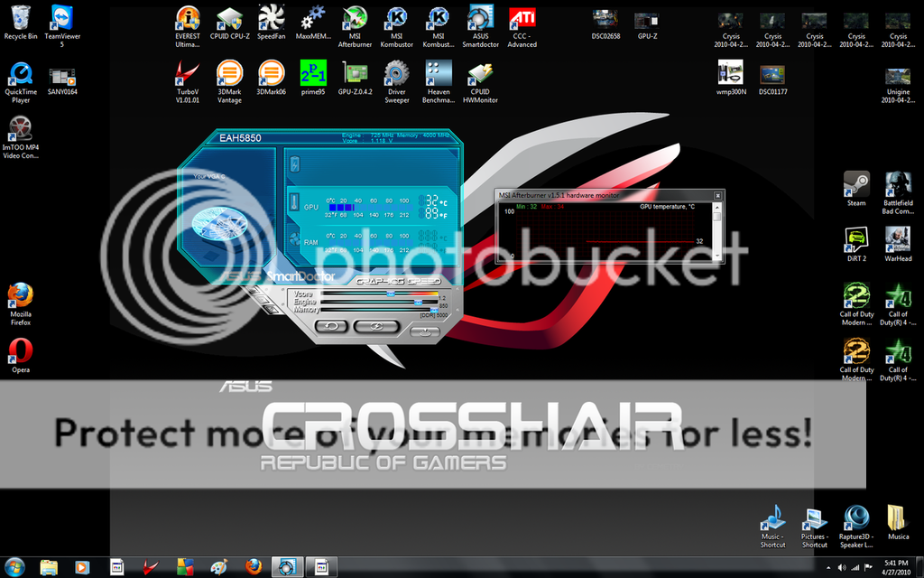Open DiRT 2 game shortcut

pos(856,244)
